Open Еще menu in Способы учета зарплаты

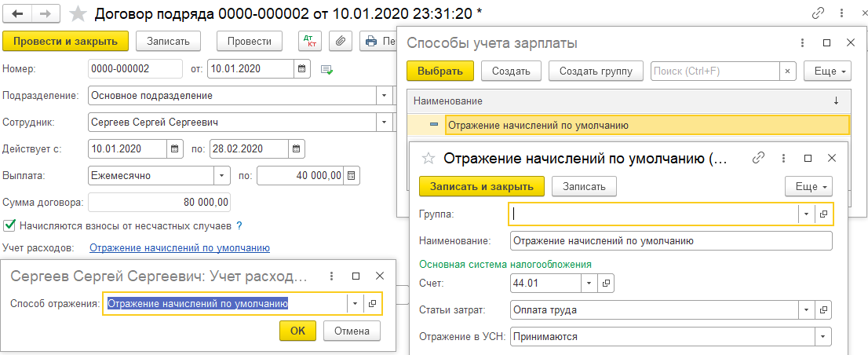click(x=827, y=71)
